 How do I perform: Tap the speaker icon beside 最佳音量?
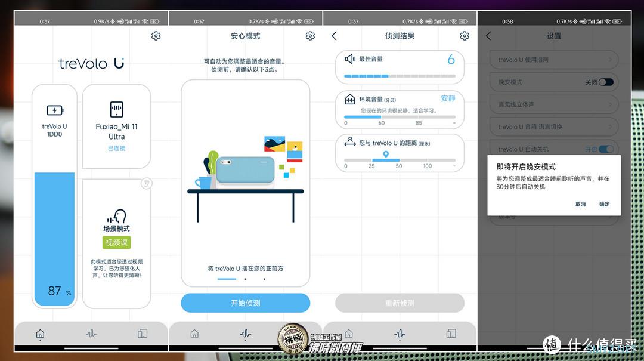tap(350, 59)
